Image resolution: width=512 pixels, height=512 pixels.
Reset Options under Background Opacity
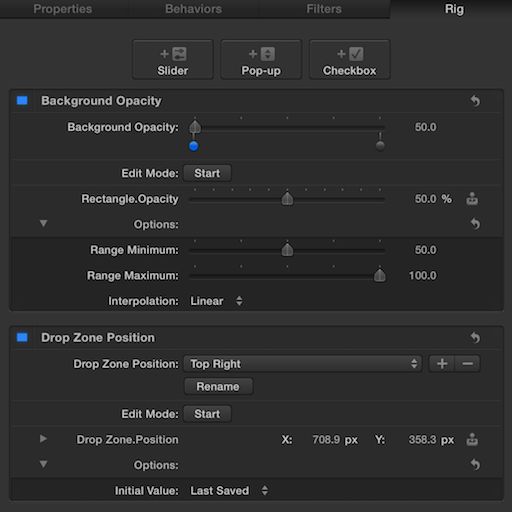(x=475, y=224)
